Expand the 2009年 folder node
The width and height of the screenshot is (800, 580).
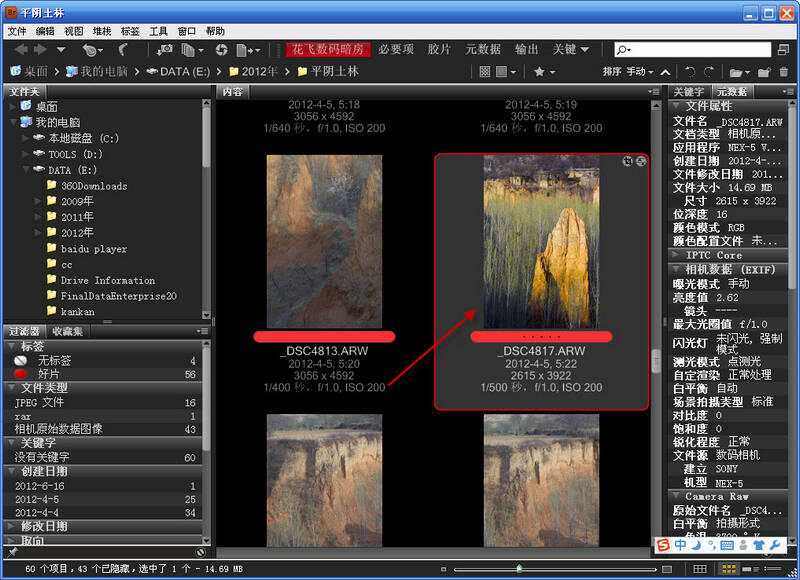click(38, 201)
